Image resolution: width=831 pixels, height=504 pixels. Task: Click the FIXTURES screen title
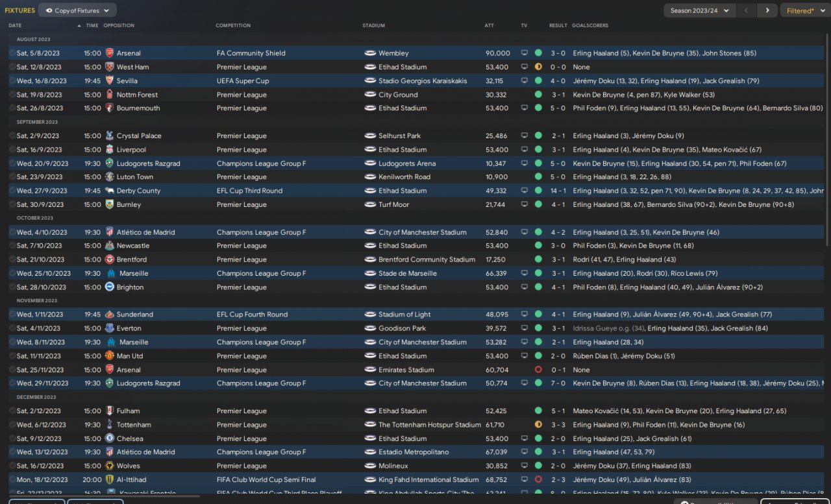pyautogui.click(x=19, y=10)
